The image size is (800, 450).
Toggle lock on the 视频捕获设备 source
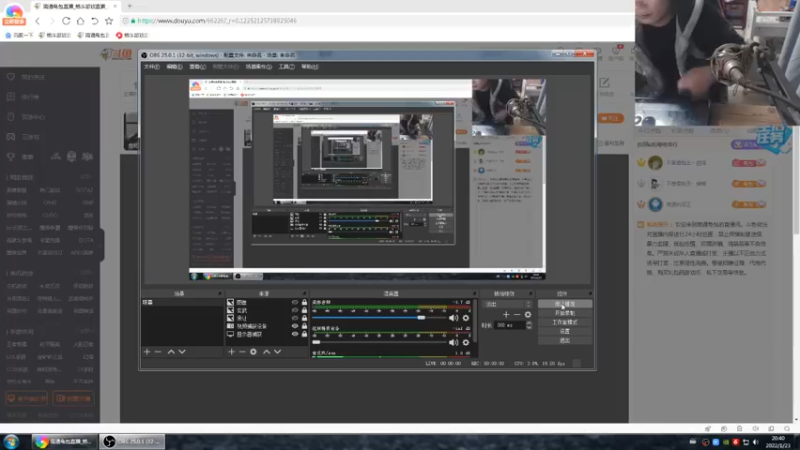305,326
